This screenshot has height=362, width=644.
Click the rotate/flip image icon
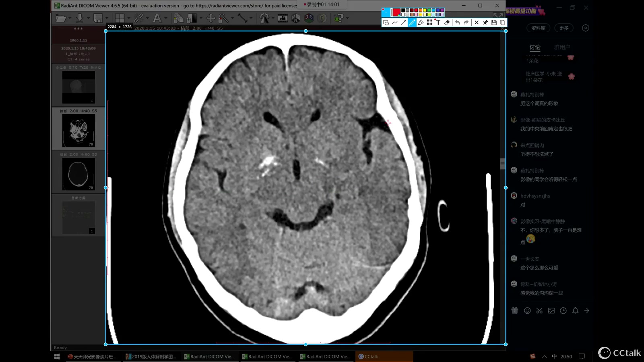click(x=264, y=18)
